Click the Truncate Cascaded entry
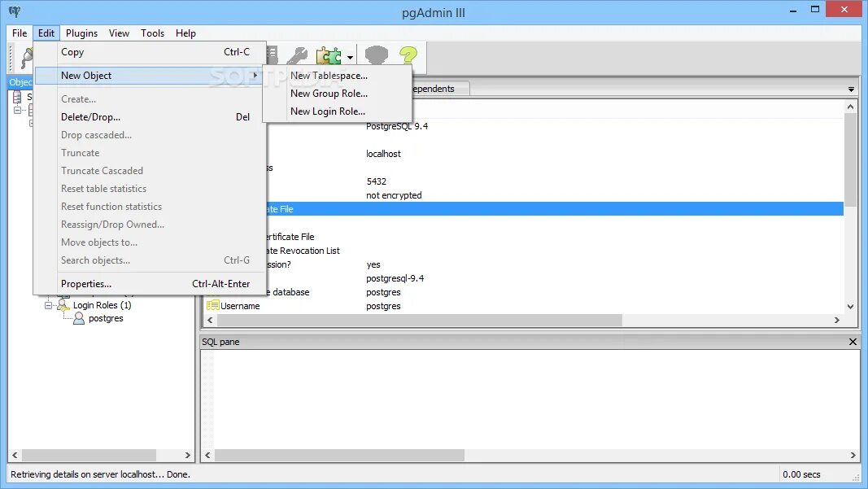 (x=150, y=171)
